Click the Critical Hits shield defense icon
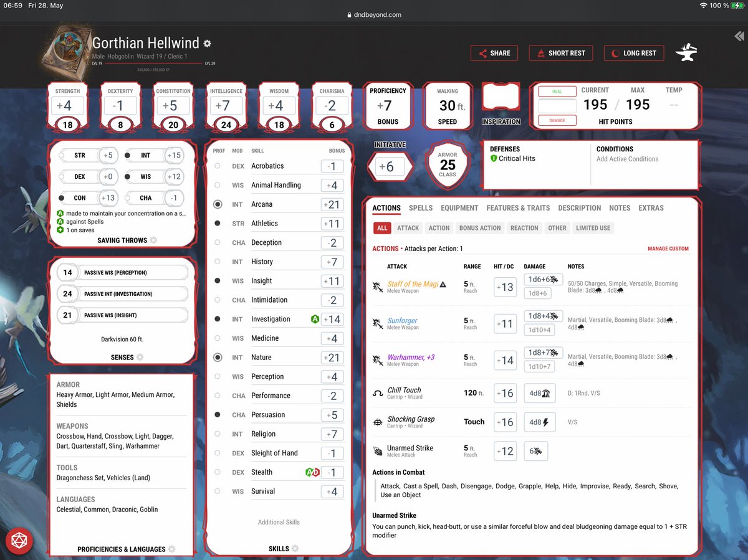This screenshot has width=748, height=560. click(x=494, y=159)
